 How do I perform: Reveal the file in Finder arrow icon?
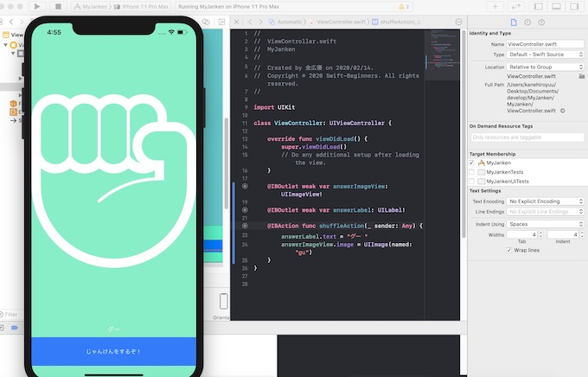[x=563, y=111]
